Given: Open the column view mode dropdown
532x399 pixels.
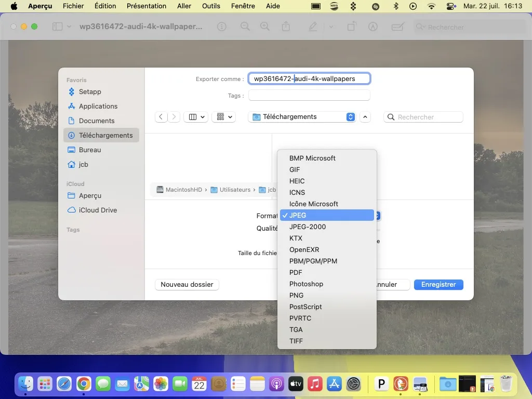Looking at the screenshot, I should click(196, 117).
